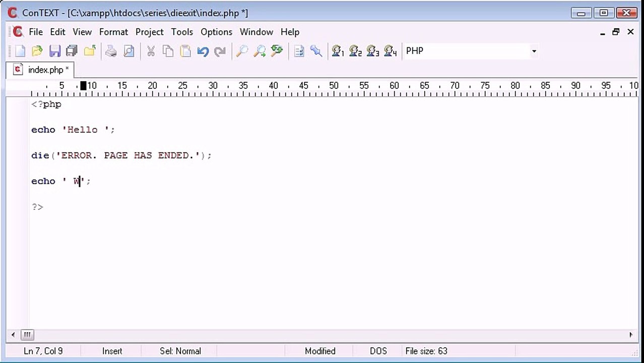Open the Replace tool

coord(277,51)
